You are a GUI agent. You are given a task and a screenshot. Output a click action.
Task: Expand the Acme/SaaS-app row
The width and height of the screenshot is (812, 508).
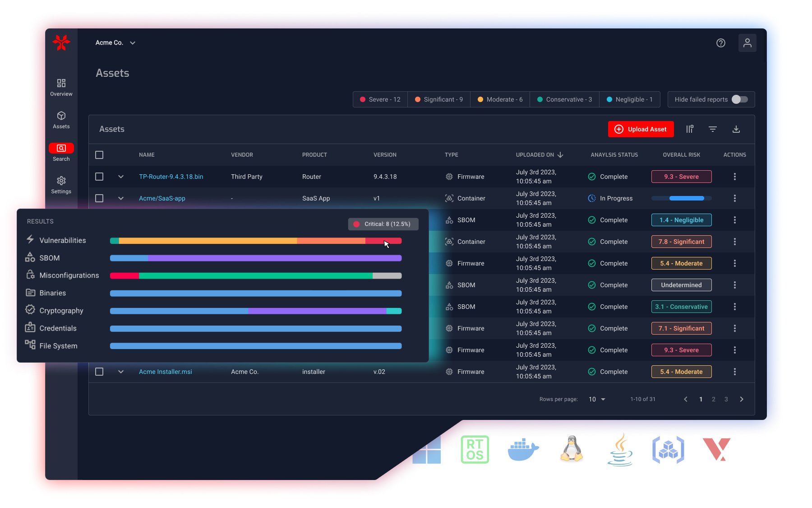point(121,198)
